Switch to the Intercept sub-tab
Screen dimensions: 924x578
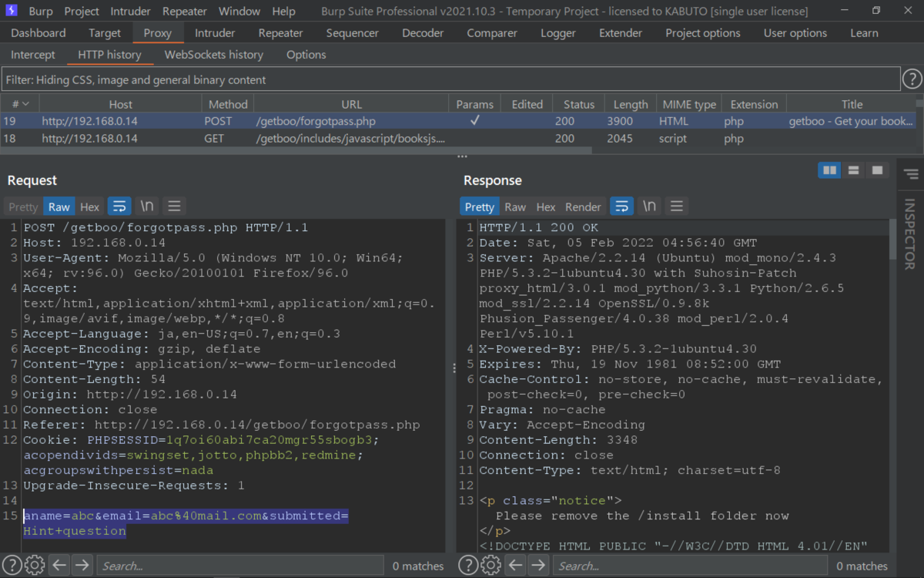33,55
